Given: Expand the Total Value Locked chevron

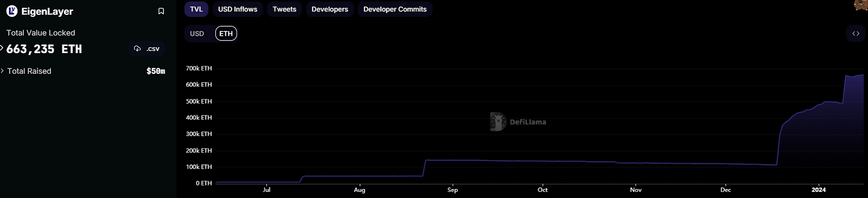Looking at the screenshot, I should 2,48.
